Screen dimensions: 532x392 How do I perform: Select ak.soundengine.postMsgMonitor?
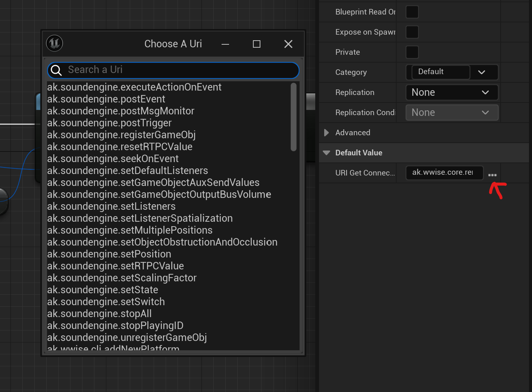click(121, 111)
